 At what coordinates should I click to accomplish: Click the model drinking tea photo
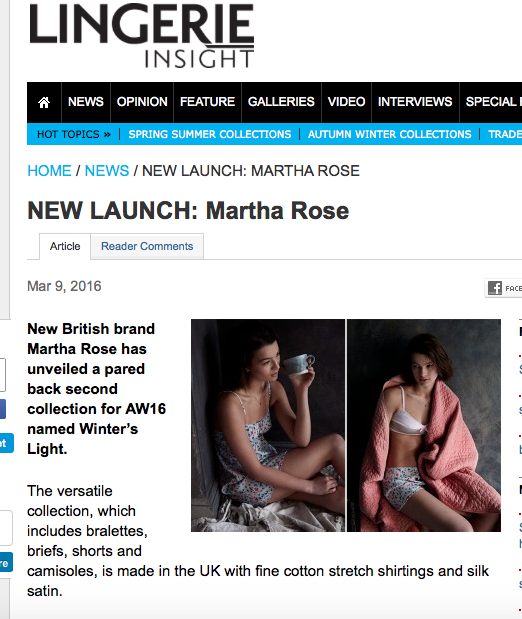(268, 426)
